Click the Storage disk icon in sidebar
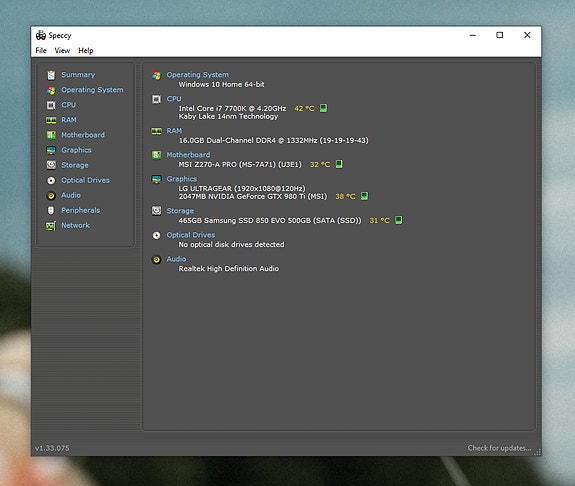Screen dimensions: 575x486 51,165
